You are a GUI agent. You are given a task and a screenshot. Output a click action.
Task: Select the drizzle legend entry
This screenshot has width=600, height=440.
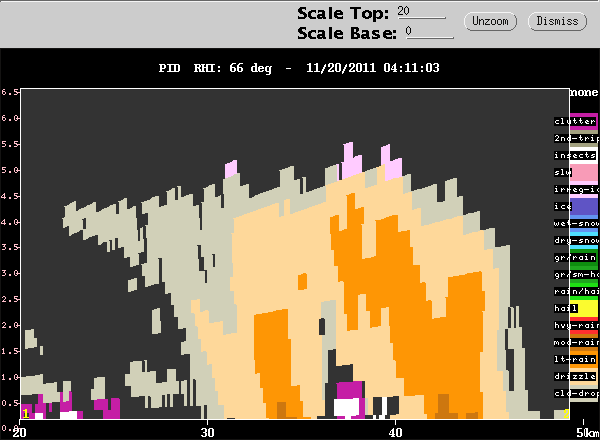pyautogui.click(x=575, y=376)
